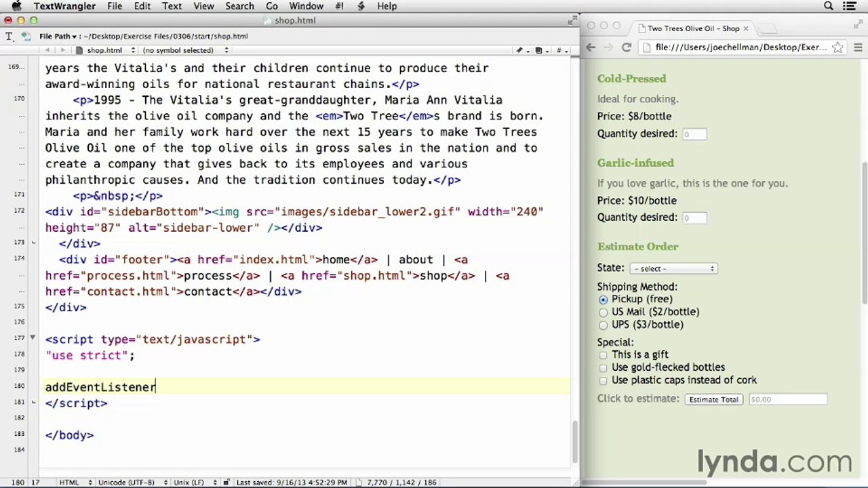Check Use gold-flecked bottles
The width and height of the screenshot is (868, 488).
coord(603,367)
